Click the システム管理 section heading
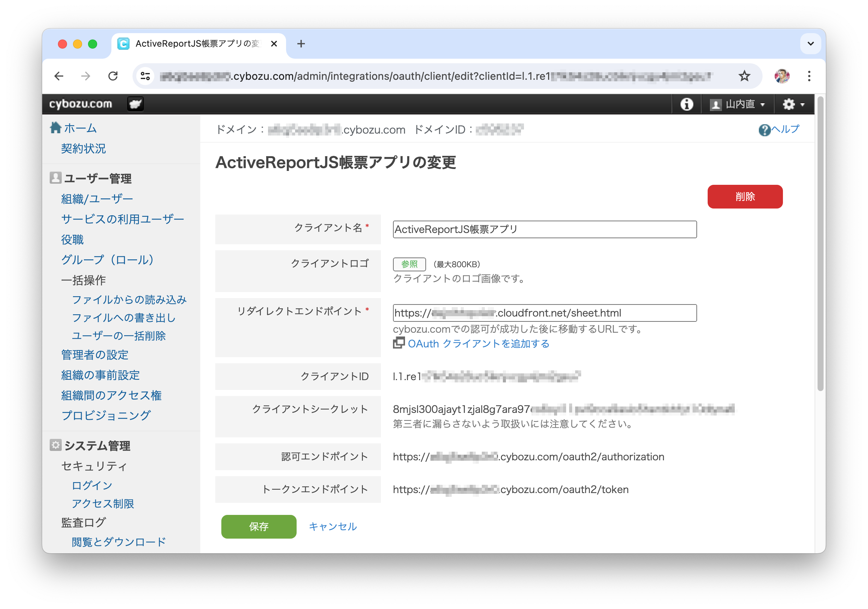868x609 pixels. (x=97, y=446)
